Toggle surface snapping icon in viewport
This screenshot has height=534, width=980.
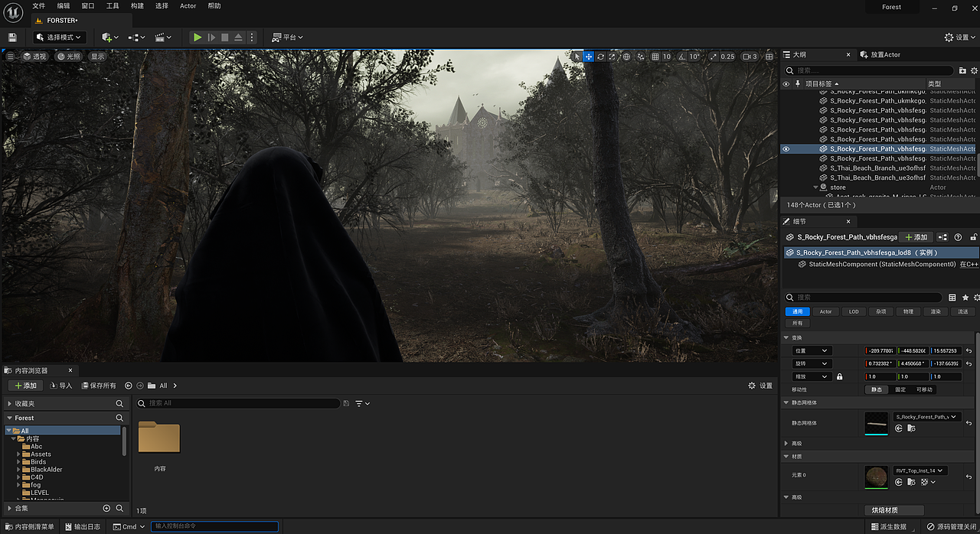(x=640, y=57)
